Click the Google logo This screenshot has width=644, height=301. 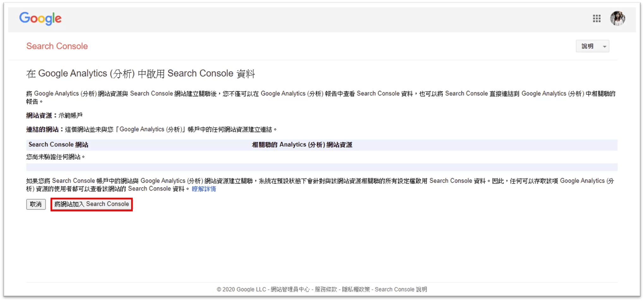40,19
